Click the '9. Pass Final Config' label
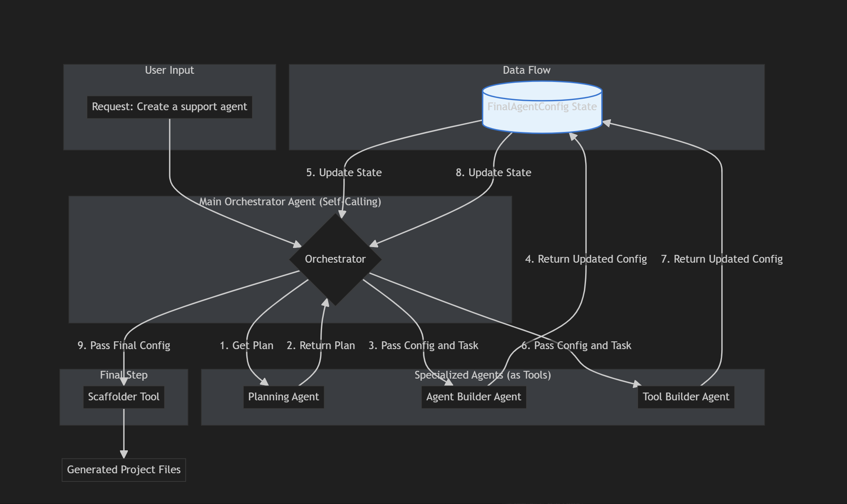This screenshot has width=847, height=504. pyautogui.click(x=124, y=346)
